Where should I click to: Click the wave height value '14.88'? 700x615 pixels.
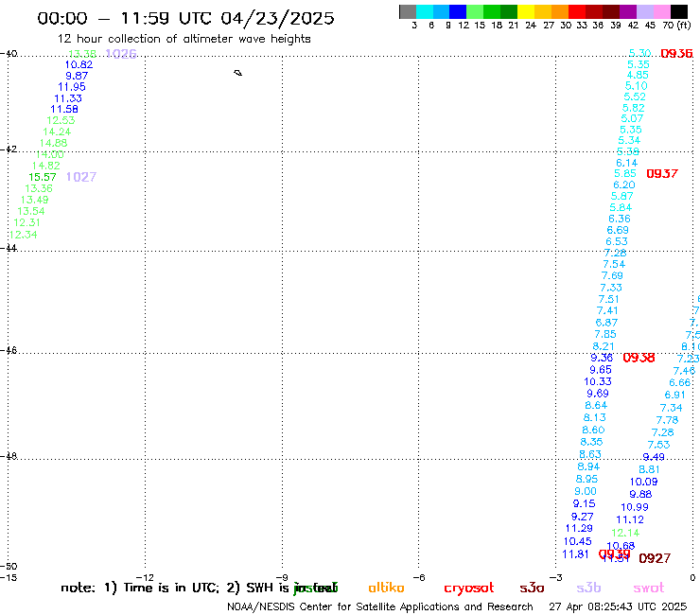[x=54, y=144]
